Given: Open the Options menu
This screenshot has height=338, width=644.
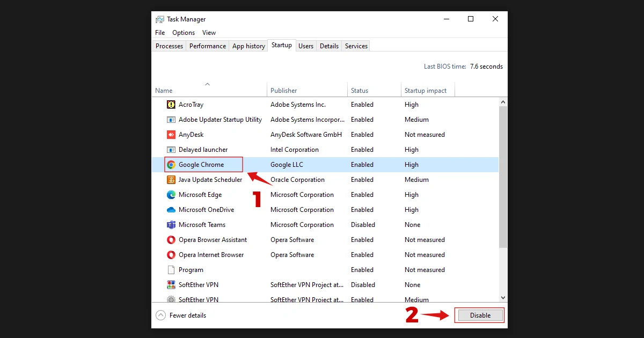Looking at the screenshot, I should tap(184, 33).
